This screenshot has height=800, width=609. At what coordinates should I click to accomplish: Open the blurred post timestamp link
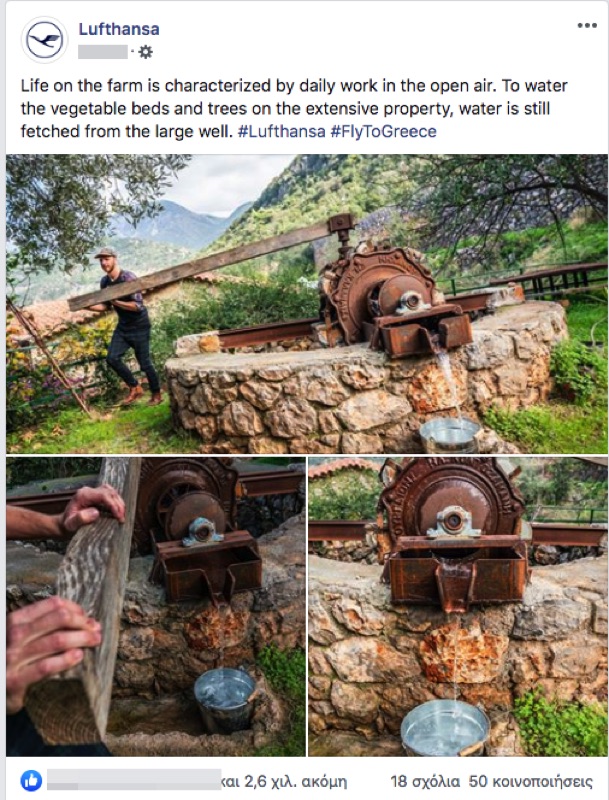(103, 52)
